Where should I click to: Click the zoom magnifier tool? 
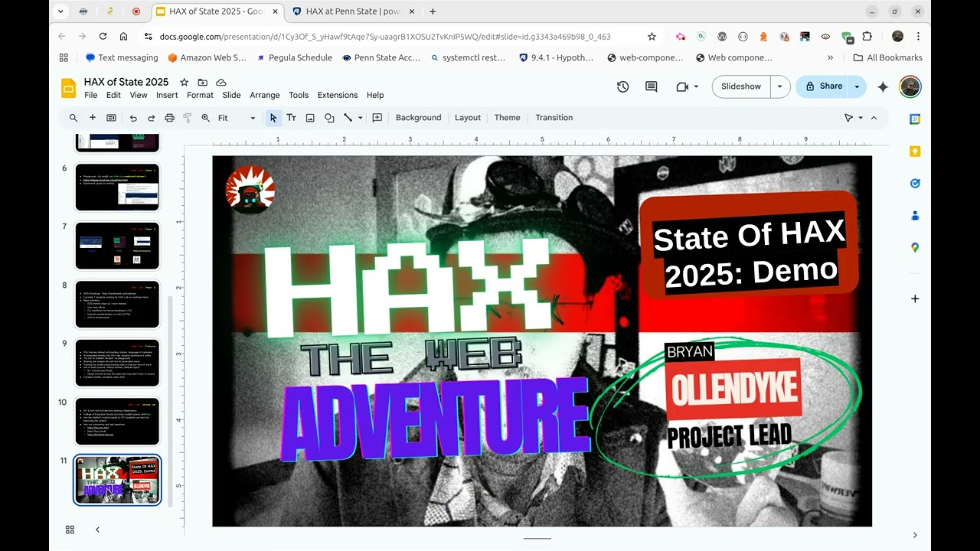[206, 118]
